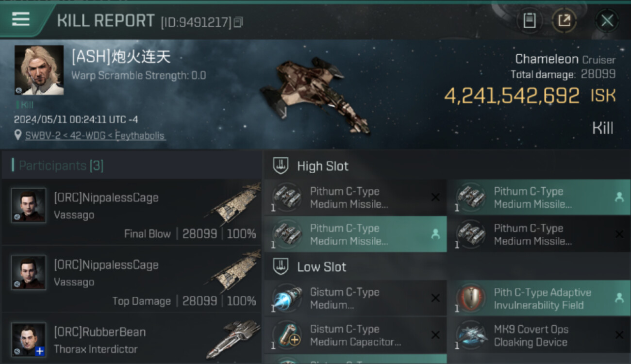Click the Gistum C-Type Medium Capacitor module icon
Viewport: 631px width, 364px height.
pos(286,335)
